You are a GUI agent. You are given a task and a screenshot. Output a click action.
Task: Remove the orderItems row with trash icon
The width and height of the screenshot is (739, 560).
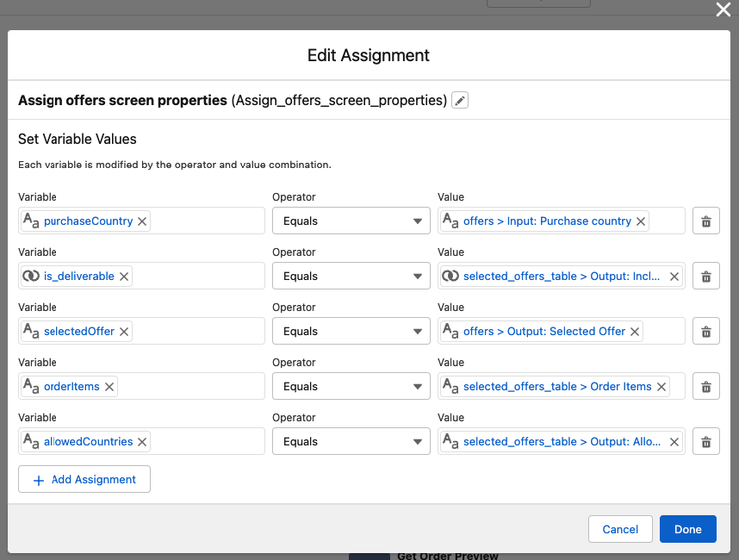pyautogui.click(x=705, y=387)
